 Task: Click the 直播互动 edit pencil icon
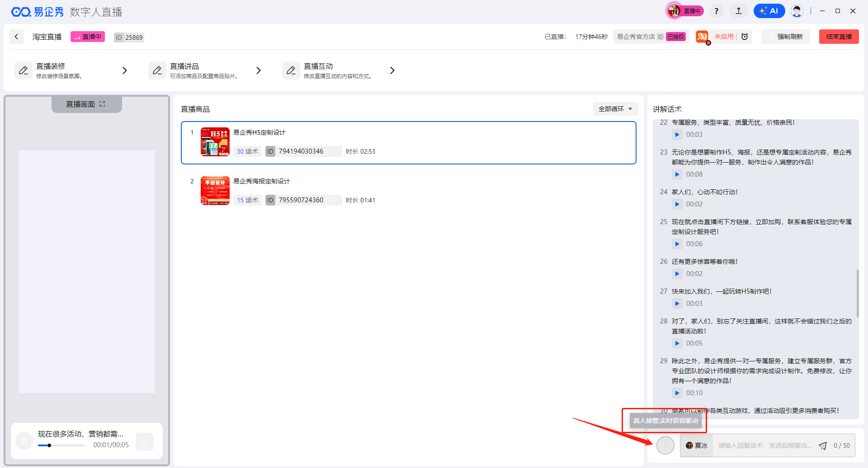[x=291, y=70]
